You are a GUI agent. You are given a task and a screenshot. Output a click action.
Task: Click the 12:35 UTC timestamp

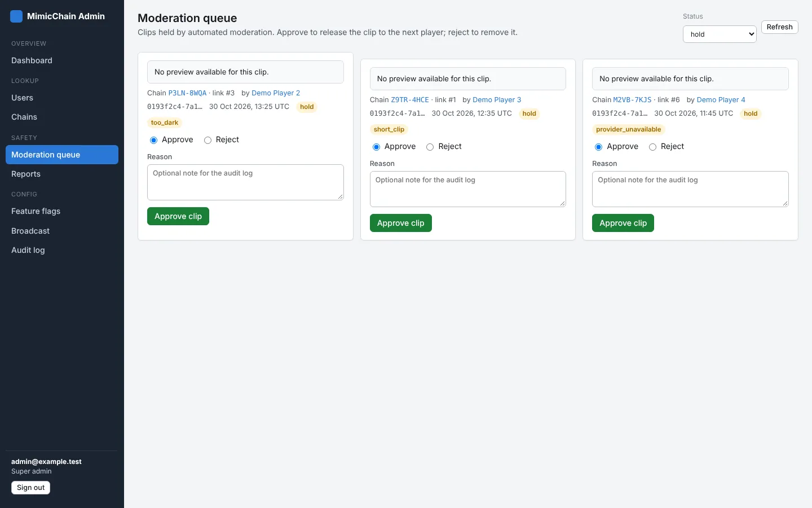(472, 113)
